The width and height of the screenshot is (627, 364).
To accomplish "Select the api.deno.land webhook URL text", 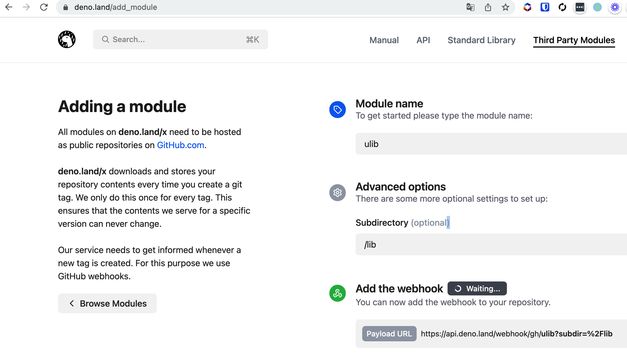I will [x=516, y=334].
